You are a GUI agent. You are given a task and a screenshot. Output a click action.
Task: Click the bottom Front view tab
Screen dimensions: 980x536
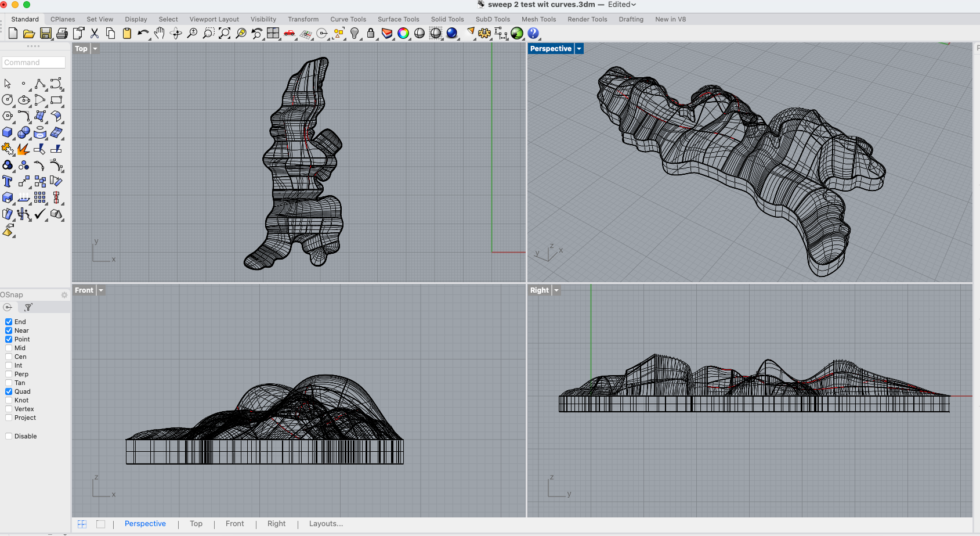click(x=234, y=524)
